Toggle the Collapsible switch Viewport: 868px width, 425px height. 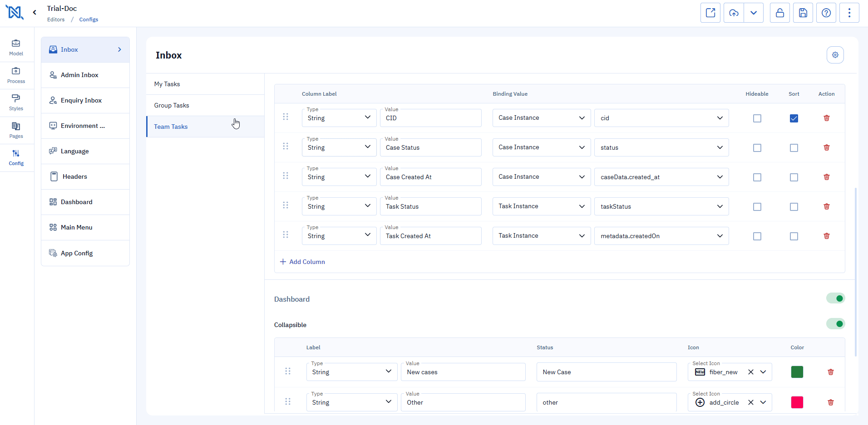pyautogui.click(x=836, y=324)
